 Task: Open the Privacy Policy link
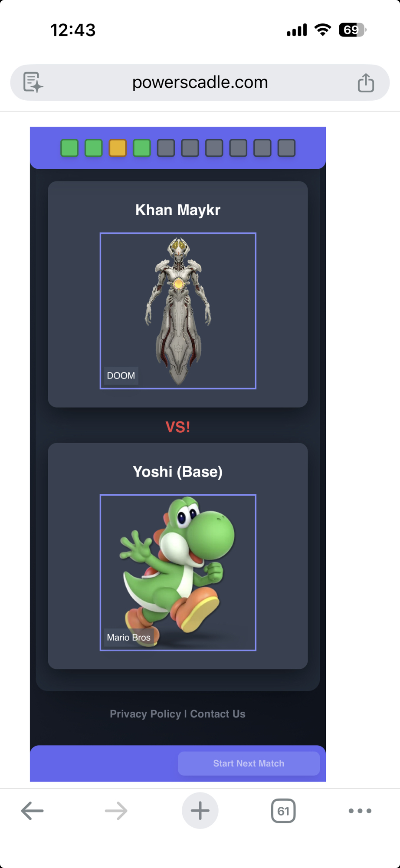(145, 714)
